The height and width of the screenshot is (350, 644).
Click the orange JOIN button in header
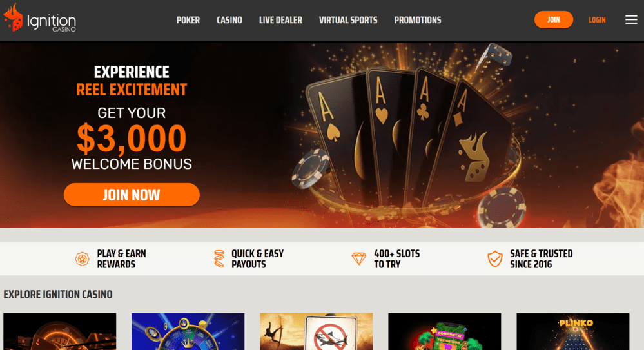[554, 20]
